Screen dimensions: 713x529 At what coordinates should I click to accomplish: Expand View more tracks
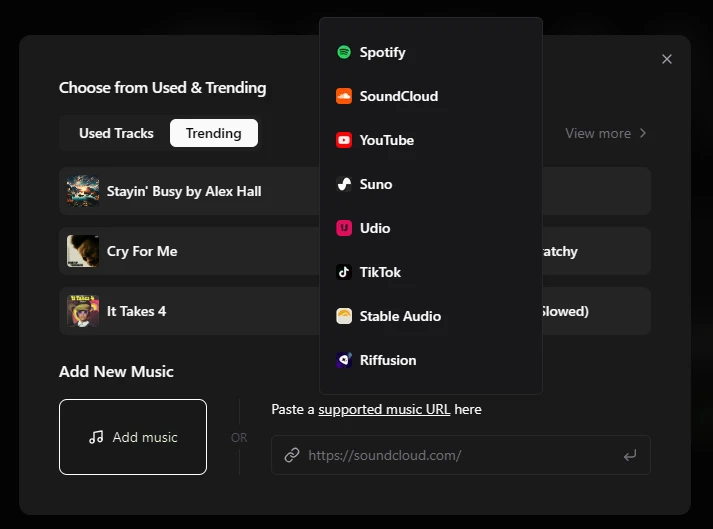(606, 133)
